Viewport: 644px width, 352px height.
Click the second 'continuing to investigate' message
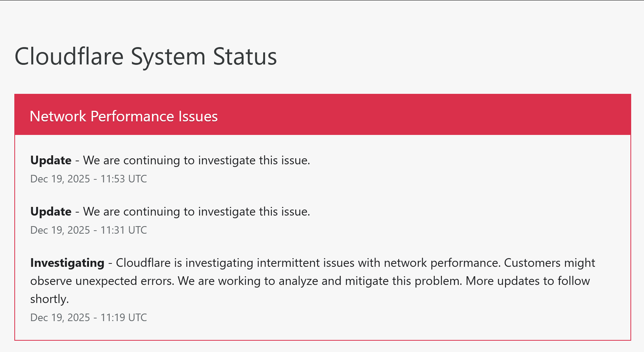[x=196, y=211]
